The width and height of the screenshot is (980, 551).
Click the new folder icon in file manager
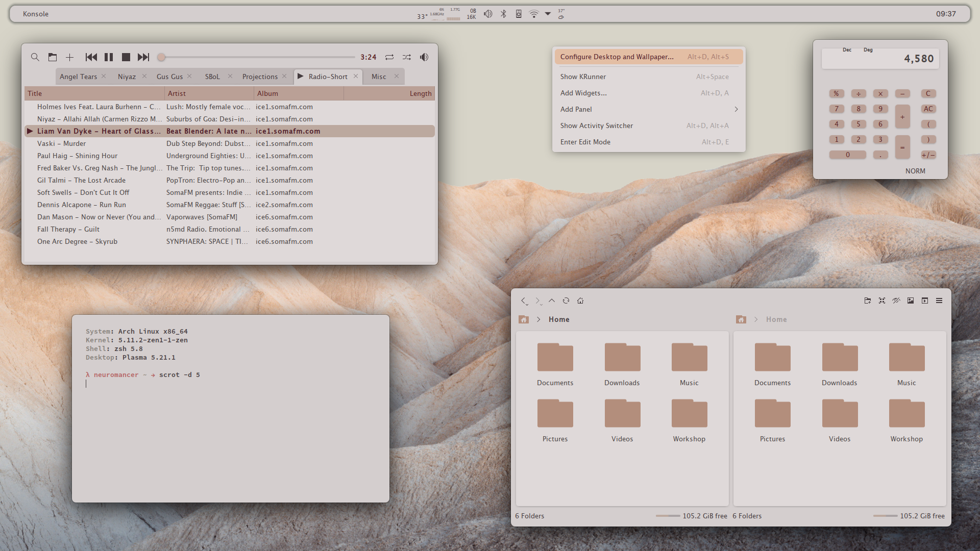click(x=867, y=300)
